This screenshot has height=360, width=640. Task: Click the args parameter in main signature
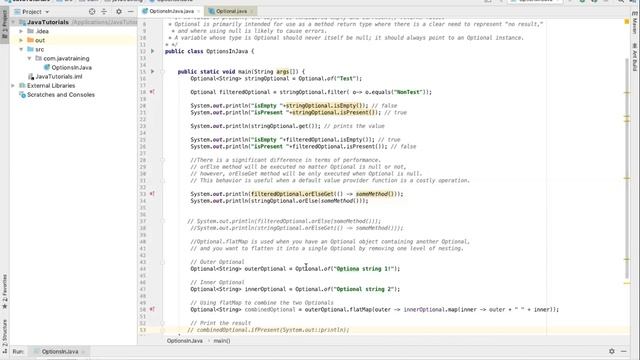tap(282, 72)
